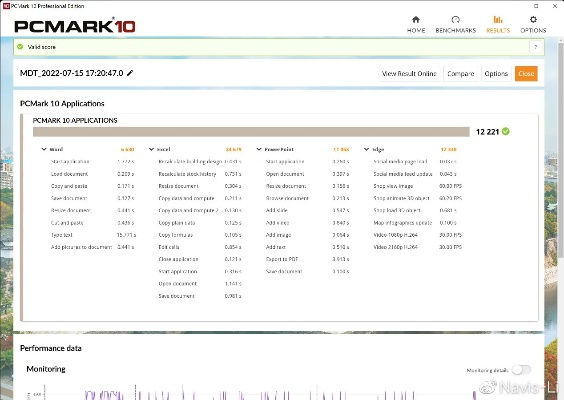
Task: Click the title bar app icon
Action: point(5,6)
